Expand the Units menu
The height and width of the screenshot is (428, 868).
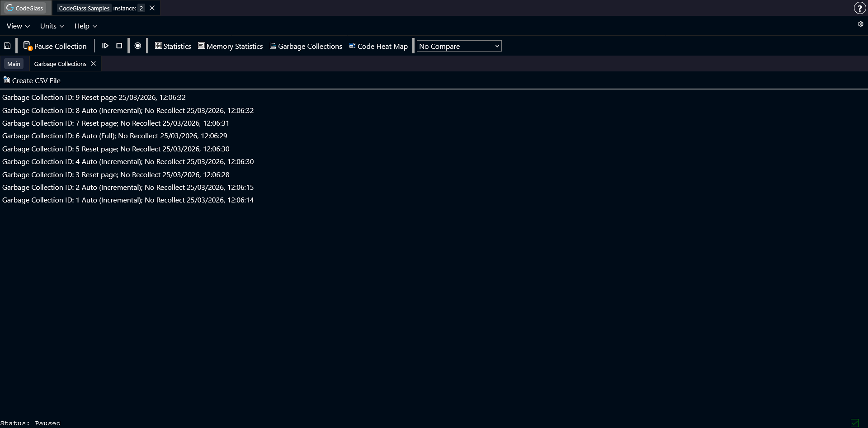click(51, 26)
